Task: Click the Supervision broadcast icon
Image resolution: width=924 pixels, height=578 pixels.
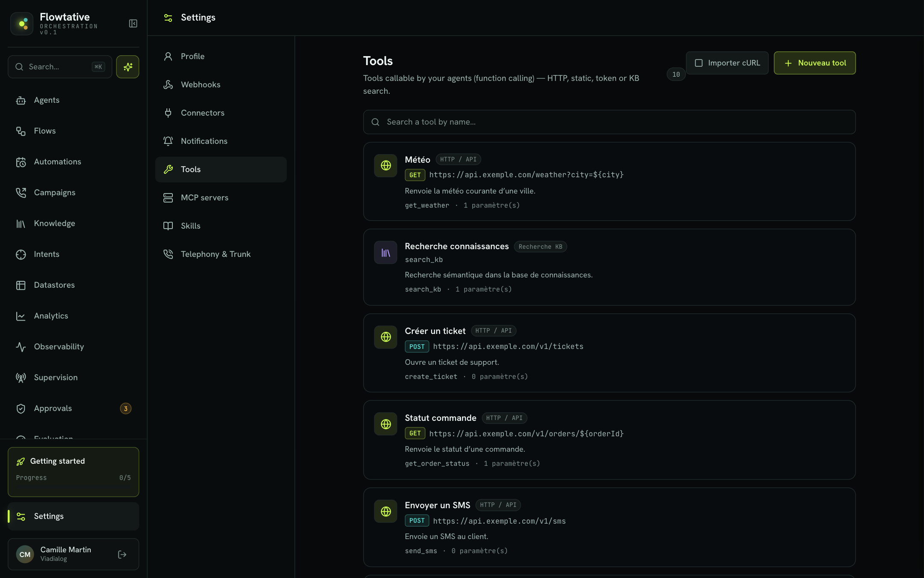Action: click(21, 378)
